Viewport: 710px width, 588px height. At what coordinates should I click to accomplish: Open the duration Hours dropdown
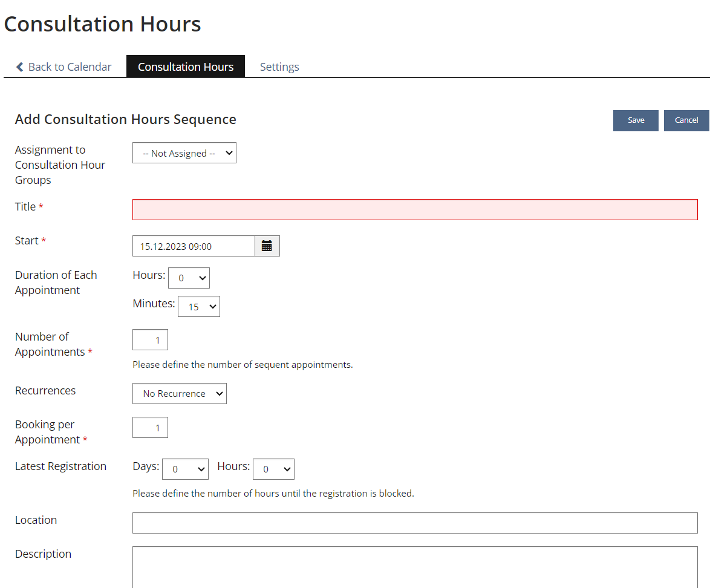[x=189, y=278]
